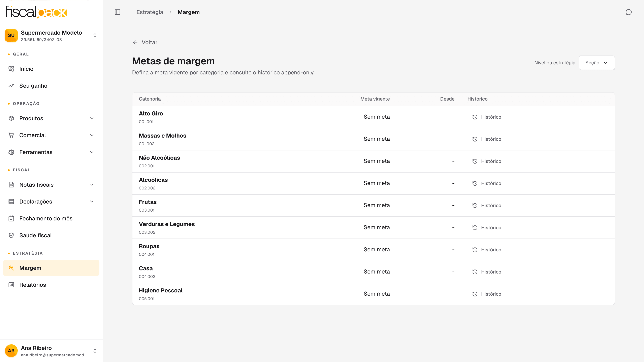Expand the Notas fiscais section
The height and width of the screenshot is (362, 644).
(x=51, y=185)
